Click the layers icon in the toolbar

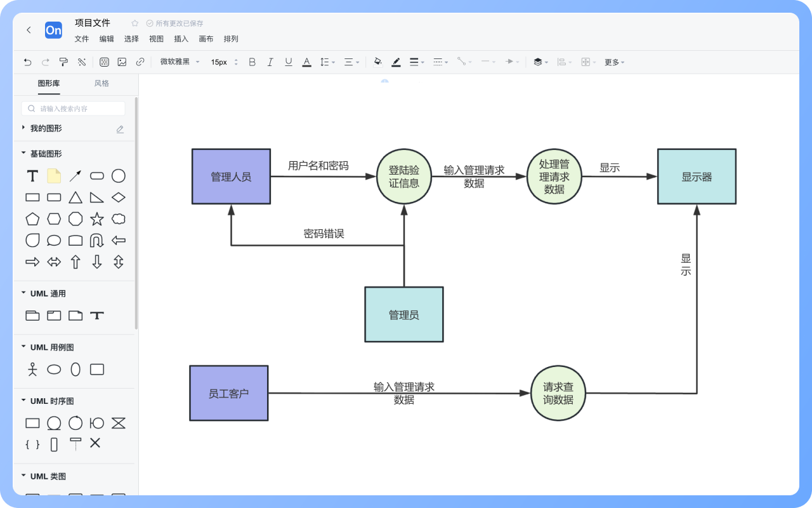pos(538,62)
